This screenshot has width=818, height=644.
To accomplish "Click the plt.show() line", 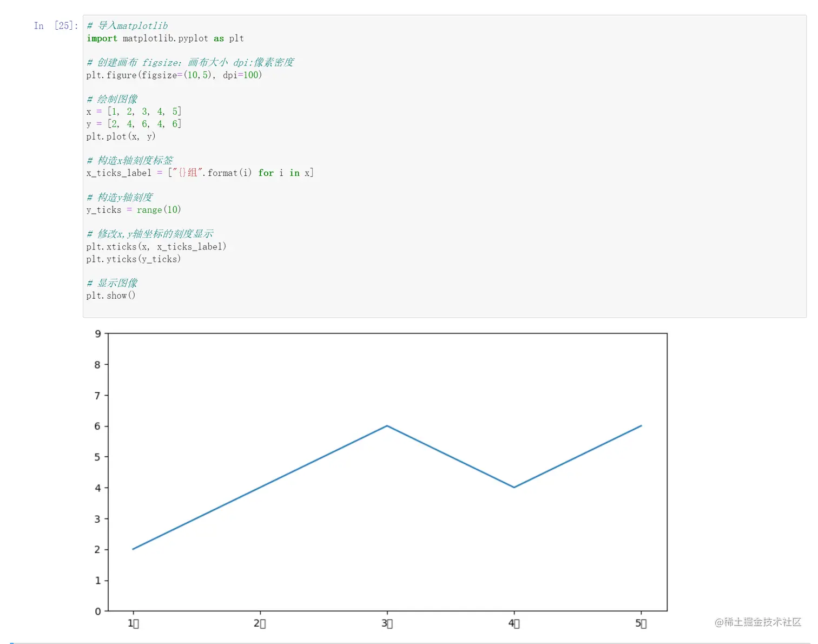I will [111, 295].
